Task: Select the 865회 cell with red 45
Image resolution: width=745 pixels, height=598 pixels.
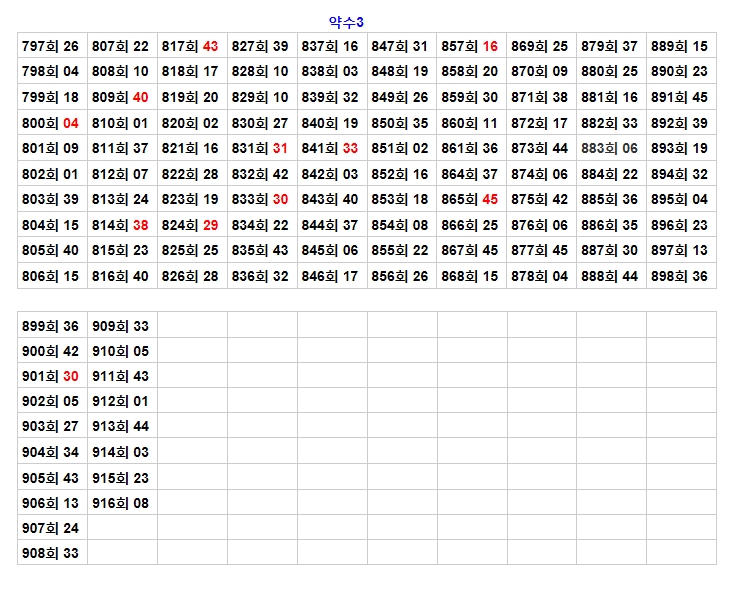Action: point(470,199)
